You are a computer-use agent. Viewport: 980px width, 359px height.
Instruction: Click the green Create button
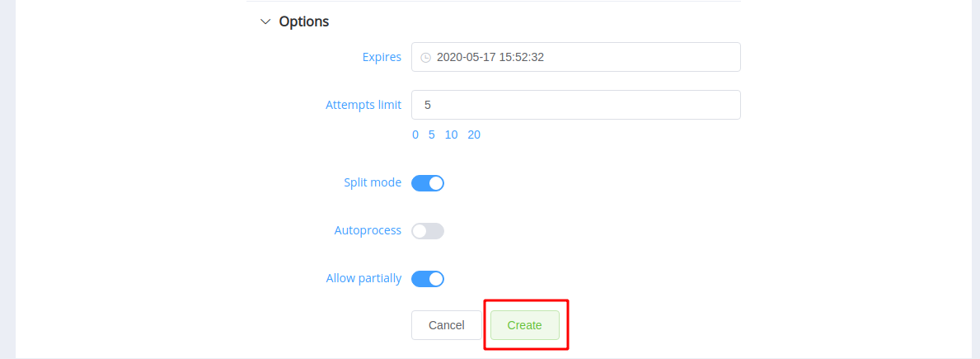click(x=525, y=325)
